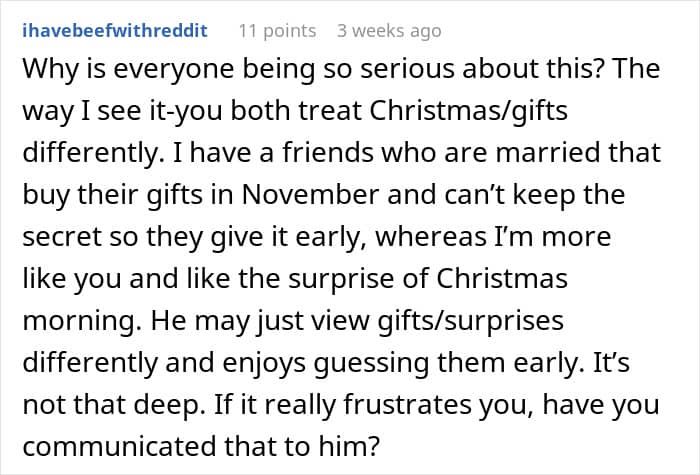Click the word differently in the third line

tap(78, 153)
